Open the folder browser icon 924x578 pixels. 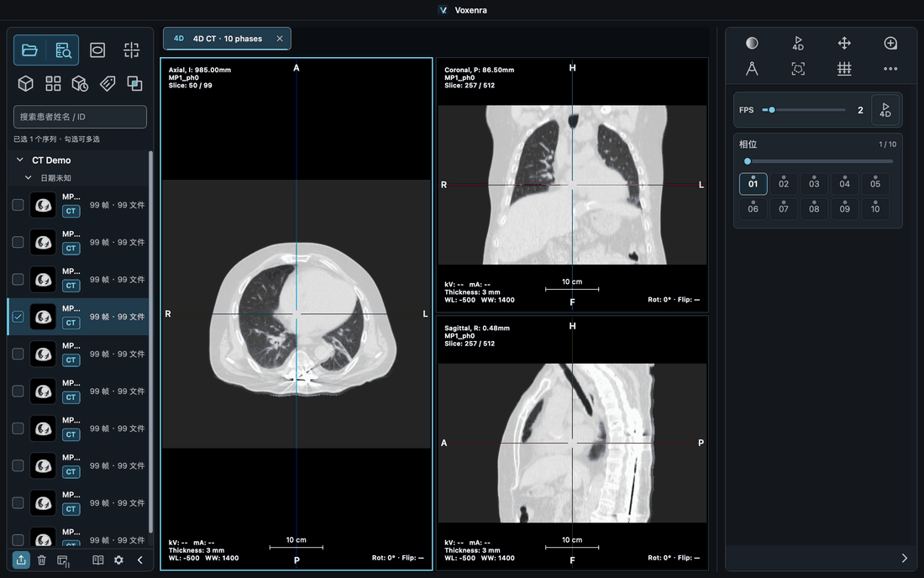pos(29,50)
